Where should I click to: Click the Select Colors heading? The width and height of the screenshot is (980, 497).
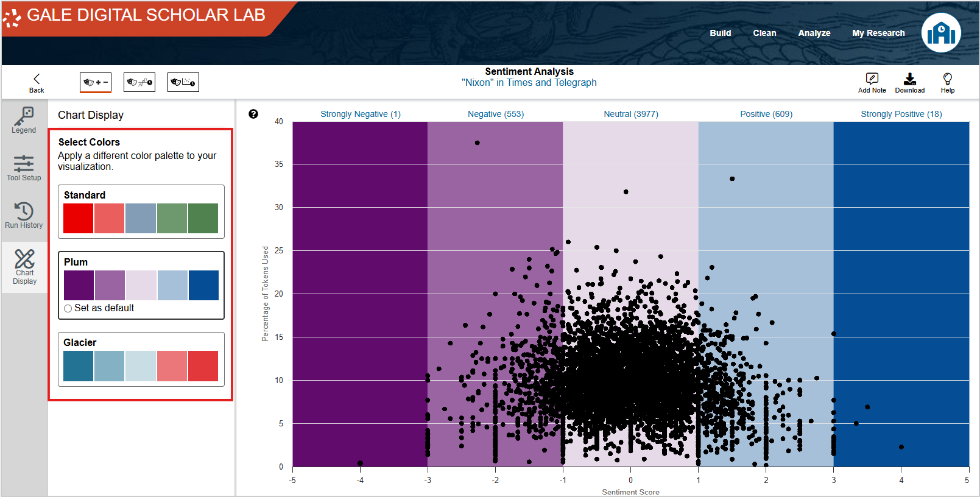coord(89,142)
